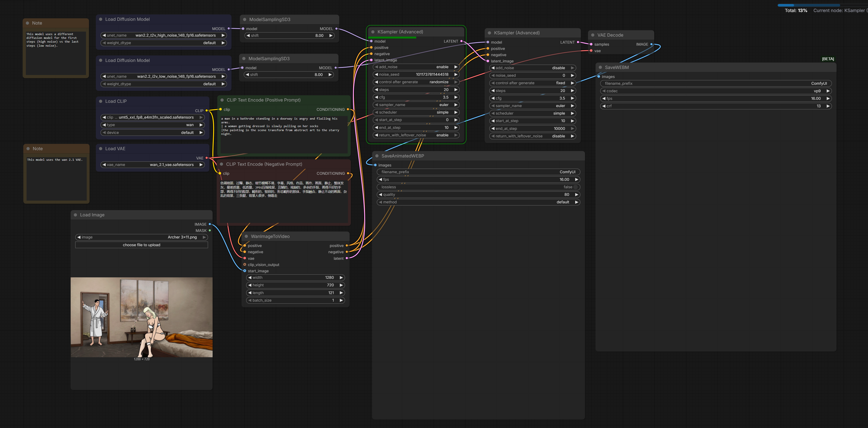Toggle return_with_leftover_noise in second KSampler
Screen dimensions: 868x428
coord(532,136)
